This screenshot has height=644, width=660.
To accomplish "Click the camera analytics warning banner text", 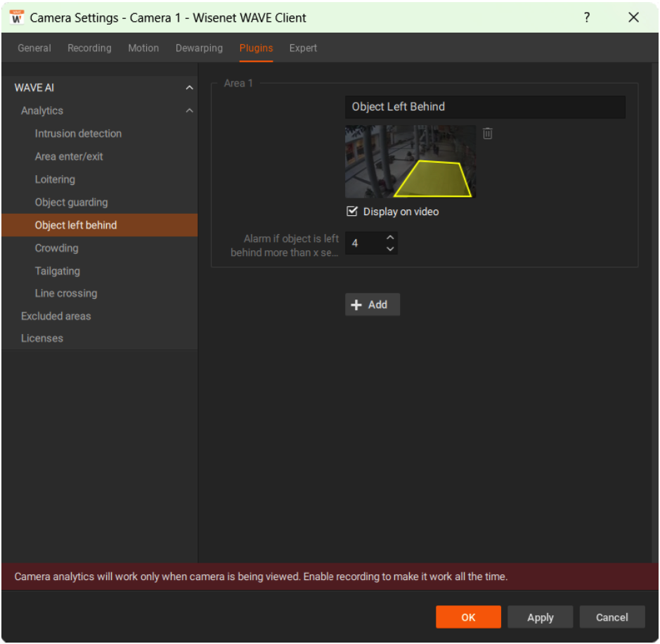I will click(x=261, y=577).
